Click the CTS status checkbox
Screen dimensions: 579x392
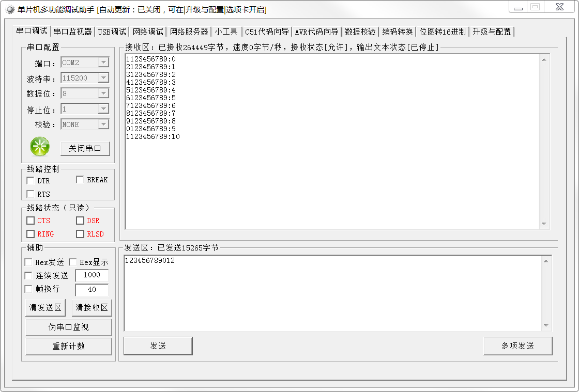tap(31, 221)
